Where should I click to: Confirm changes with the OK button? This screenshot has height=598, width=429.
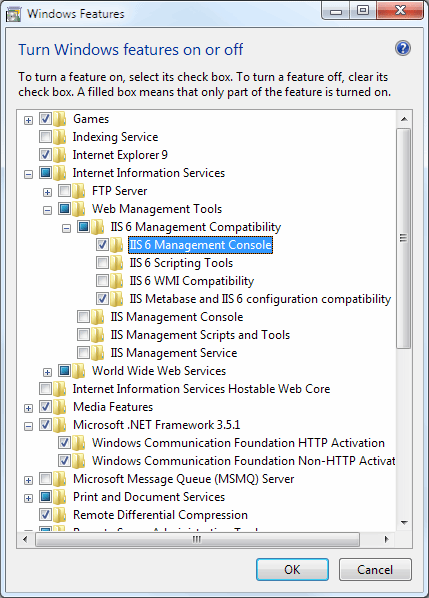tap(292, 570)
